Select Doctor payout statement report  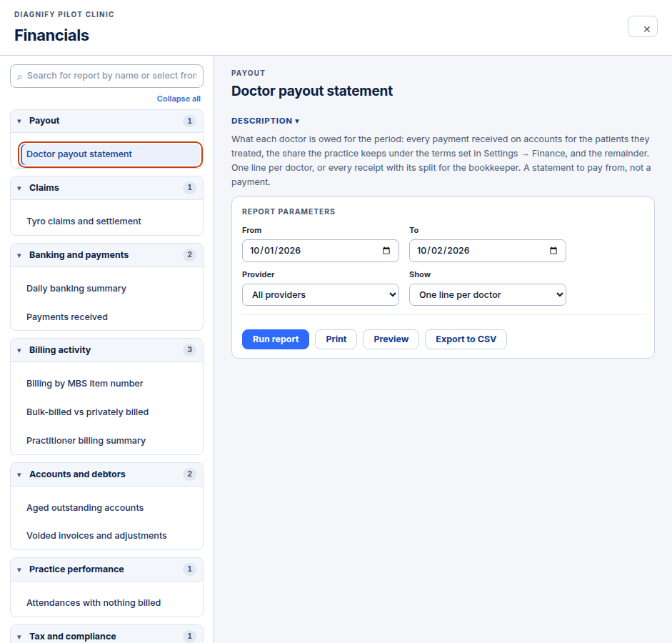110,154
